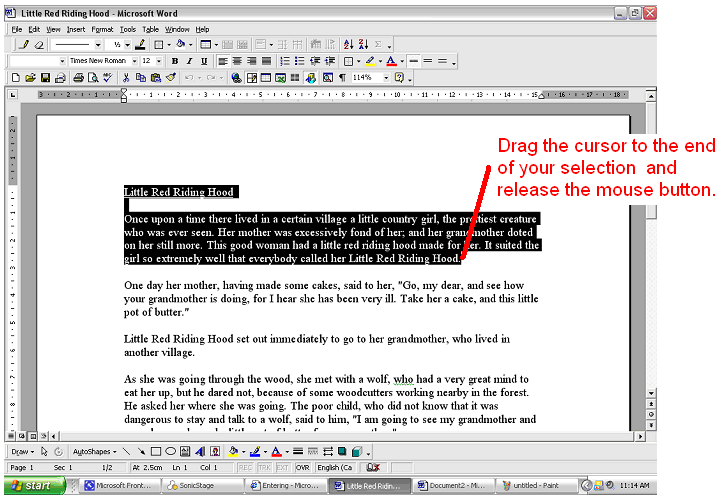The height and width of the screenshot is (501, 722).
Task: Create a New blank document
Action: 16,78
